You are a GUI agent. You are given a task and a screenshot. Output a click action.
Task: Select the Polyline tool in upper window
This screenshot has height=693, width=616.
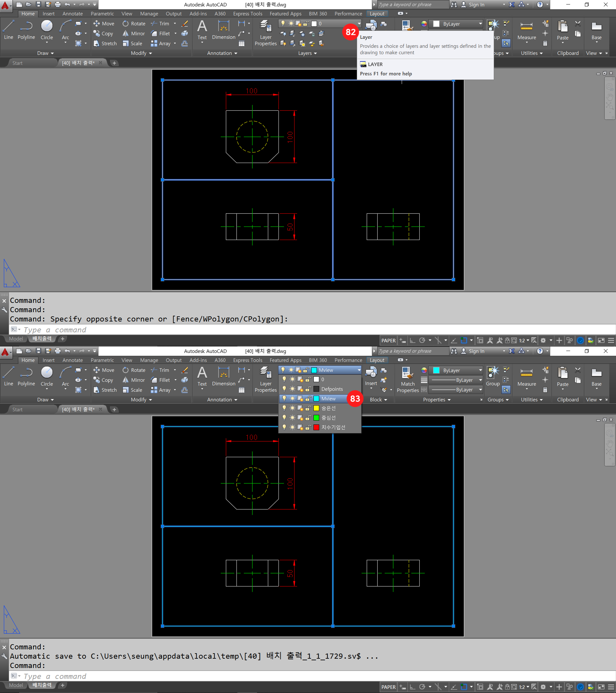coord(26,30)
